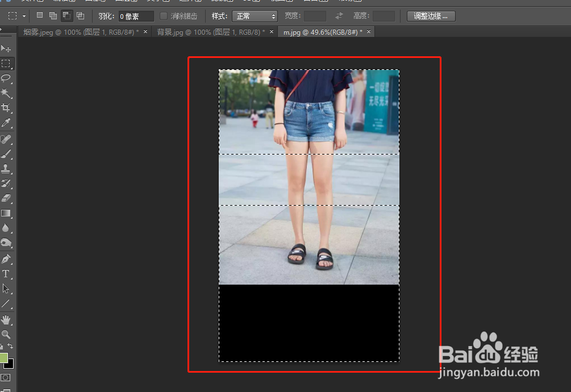Select the Lasso tool
Viewport: 571px width, 392px height.
coord(6,78)
